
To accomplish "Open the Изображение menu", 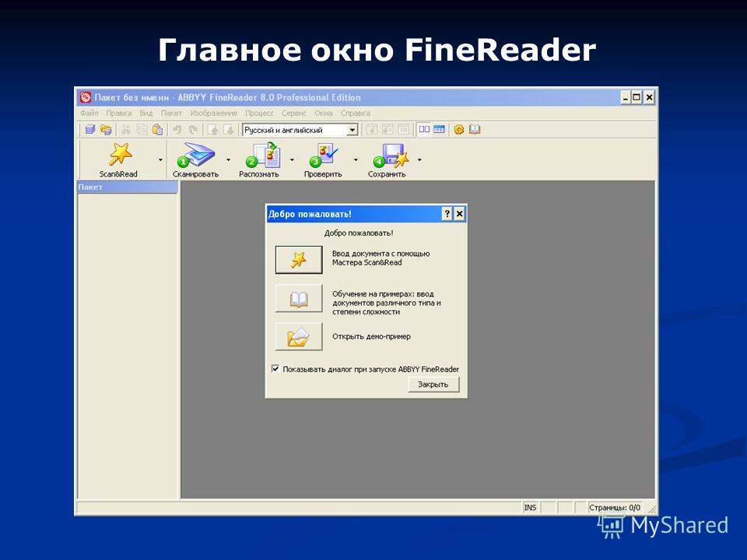I will (213, 114).
